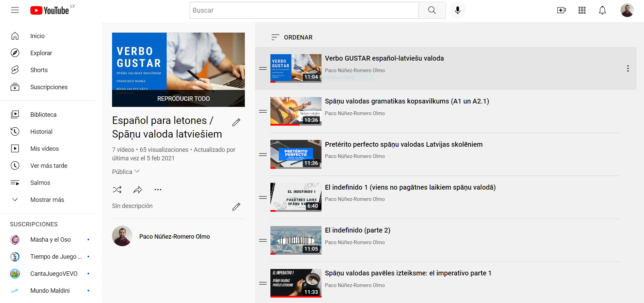Open El indefinido (parte 2) thumbnail
The height and width of the screenshot is (303, 644).
(x=296, y=240)
